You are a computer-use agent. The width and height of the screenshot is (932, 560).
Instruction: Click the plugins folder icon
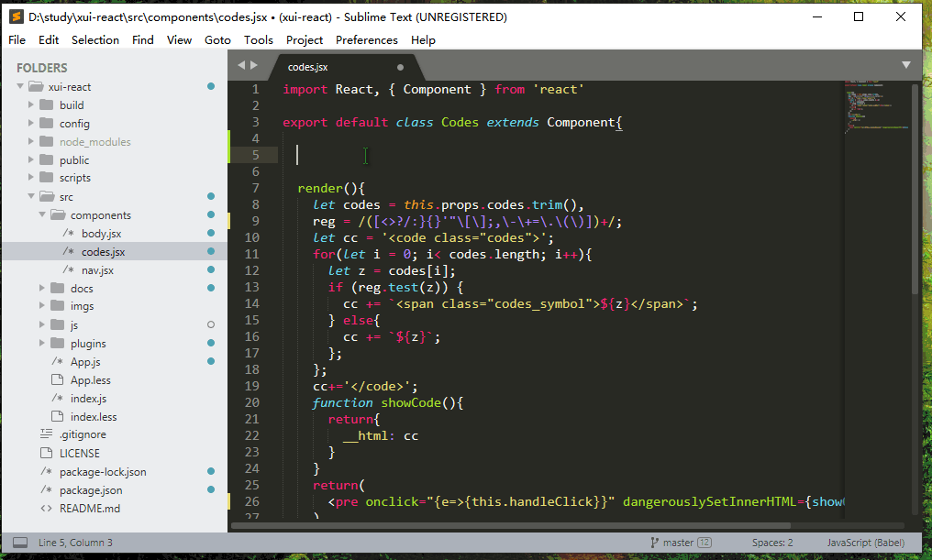(58, 344)
